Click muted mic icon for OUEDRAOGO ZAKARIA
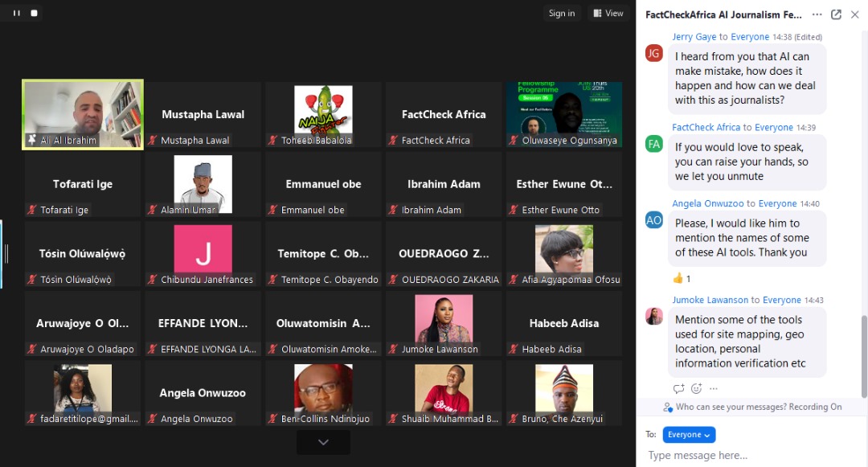 (x=394, y=280)
